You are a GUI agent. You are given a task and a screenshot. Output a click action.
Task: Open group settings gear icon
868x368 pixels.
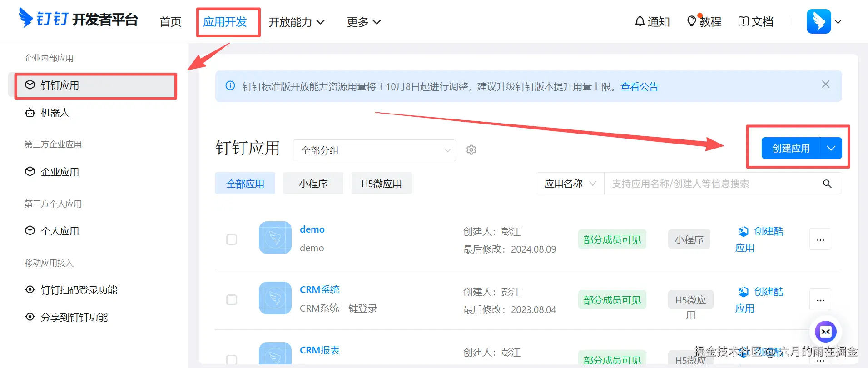(x=471, y=150)
